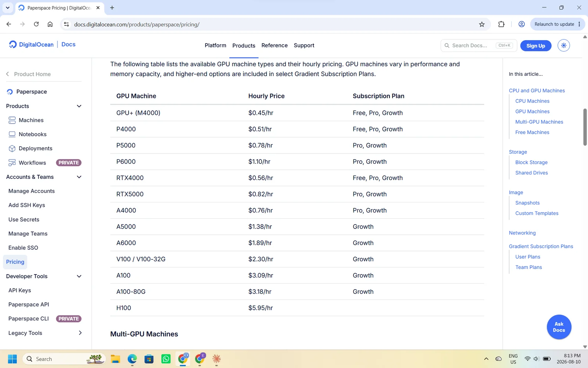This screenshot has width=588, height=368.
Task: Open Deployments cube icon in sidebar
Action: [12, 148]
